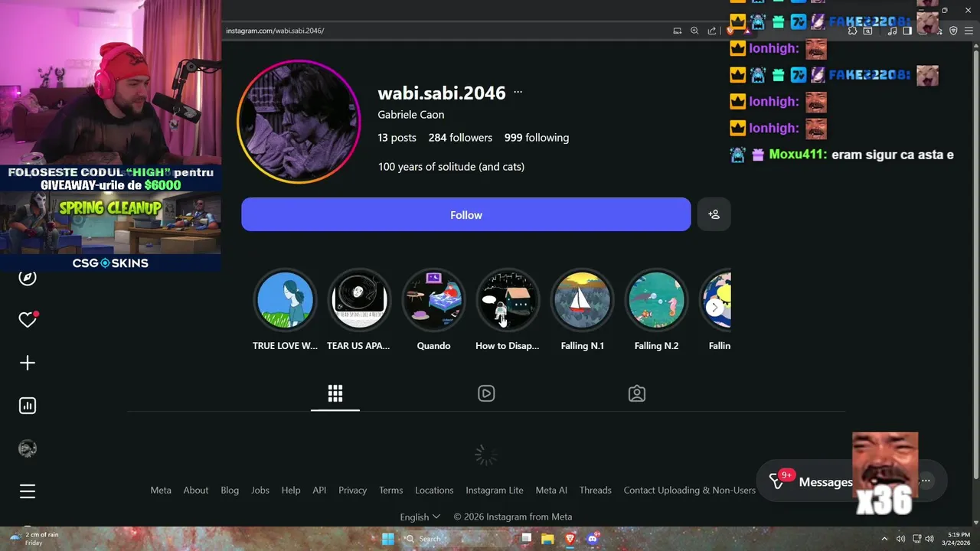The image size is (980, 551).
Task: Open the Meta AI footer link
Action: coord(551,490)
